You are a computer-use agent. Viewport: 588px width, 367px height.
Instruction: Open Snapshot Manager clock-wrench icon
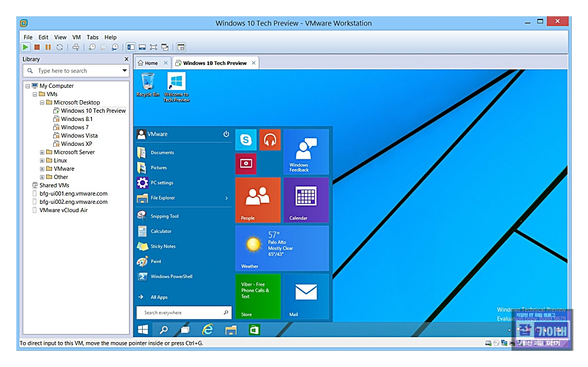(x=115, y=47)
